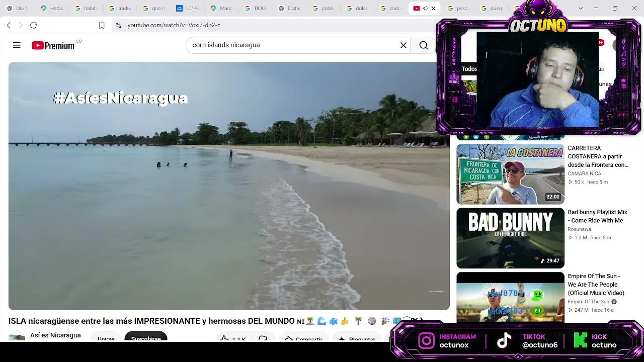Switch to the 'pobla' Google tab
The height and width of the screenshot is (362, 644).
click(x=324, y=9)
